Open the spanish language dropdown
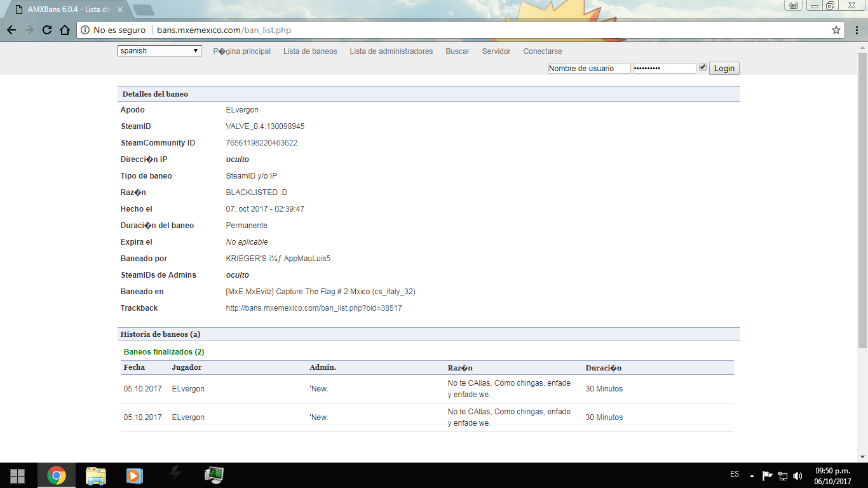 click(x=159, y=51)
